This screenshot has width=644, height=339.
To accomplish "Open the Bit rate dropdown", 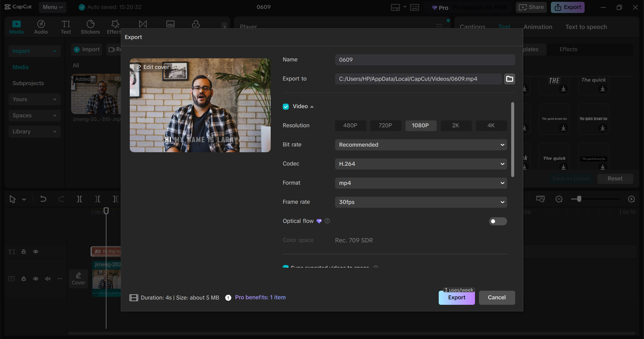I will 421,145.
